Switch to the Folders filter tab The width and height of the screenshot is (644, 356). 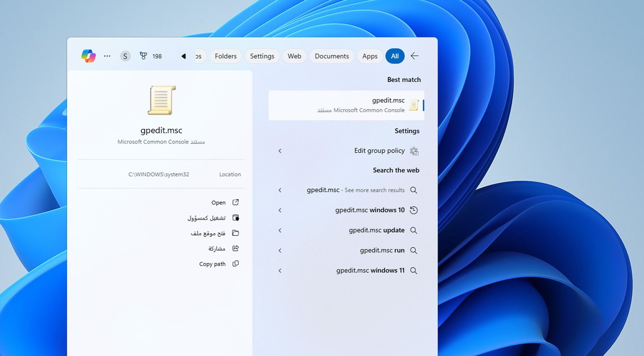pyautogui.click(x=226, y=56)
